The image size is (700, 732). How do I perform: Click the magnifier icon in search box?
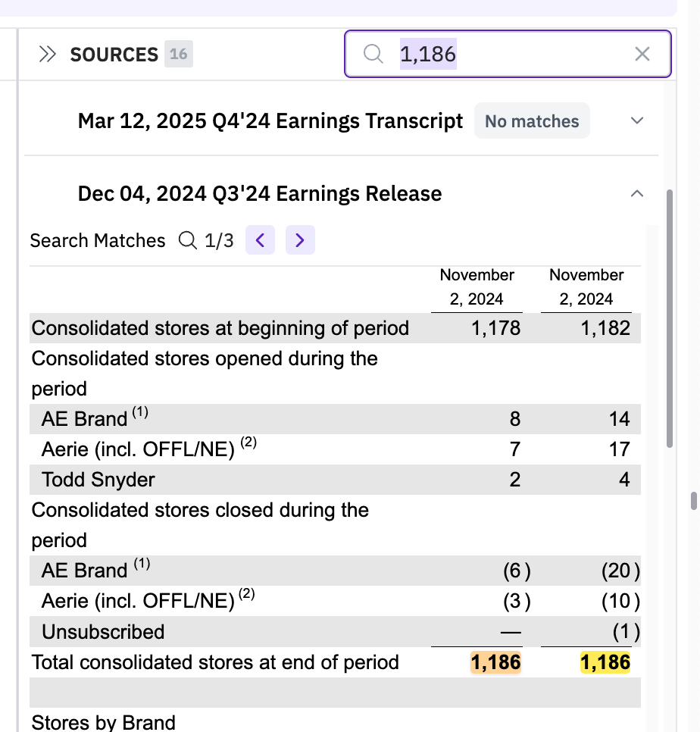tap(373, 54)
